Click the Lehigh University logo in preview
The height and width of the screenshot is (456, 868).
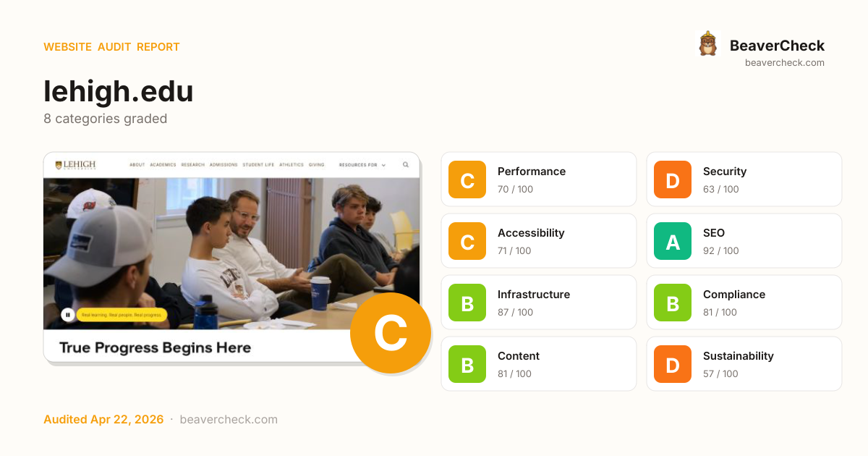coord(75,165)
